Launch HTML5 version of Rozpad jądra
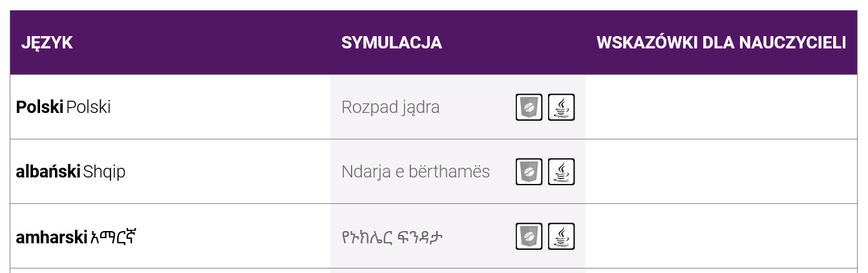Screen dimensions: 868x273 [x=529, y=107]
